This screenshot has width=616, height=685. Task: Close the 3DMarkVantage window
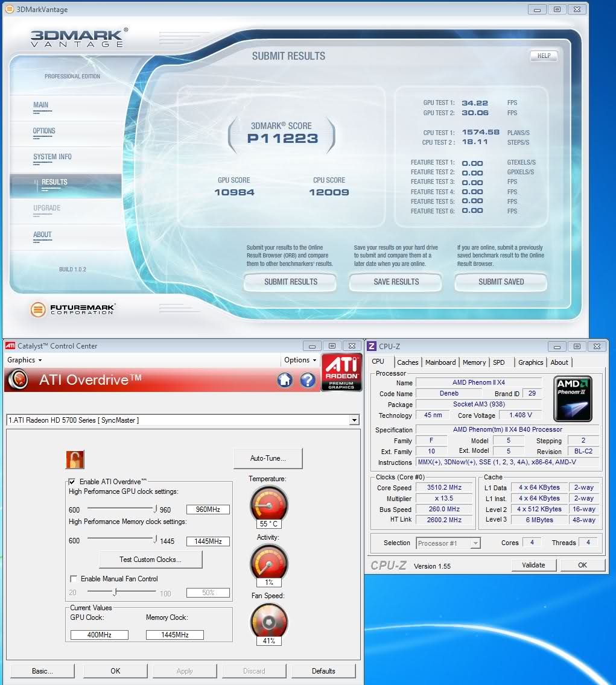tap(577, 9)
